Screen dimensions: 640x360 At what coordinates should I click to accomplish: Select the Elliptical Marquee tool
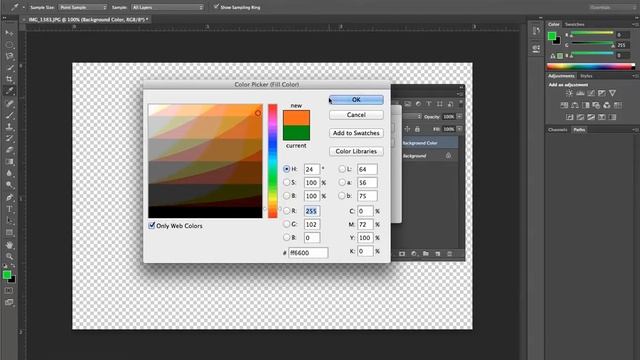coord(9,45)
